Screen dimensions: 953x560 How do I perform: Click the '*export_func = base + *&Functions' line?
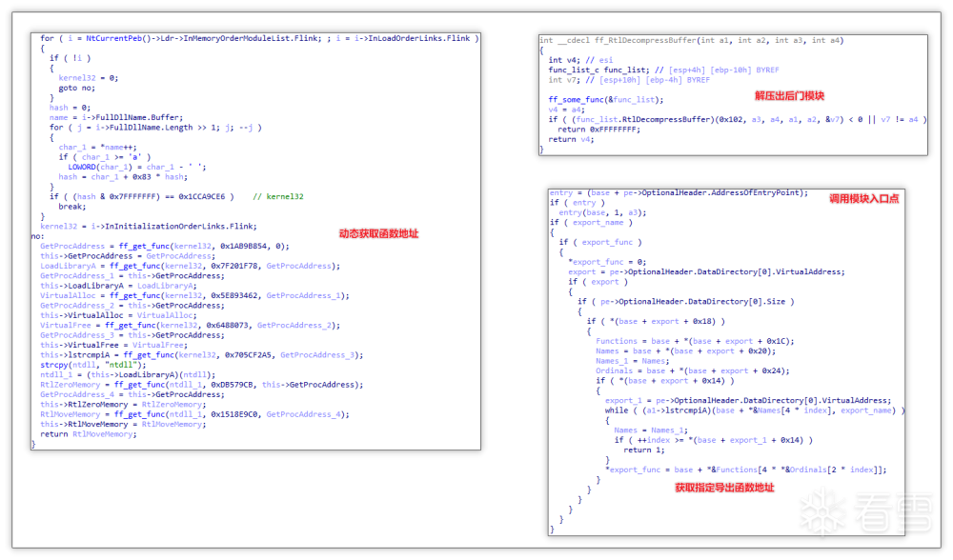click(746, 470)
